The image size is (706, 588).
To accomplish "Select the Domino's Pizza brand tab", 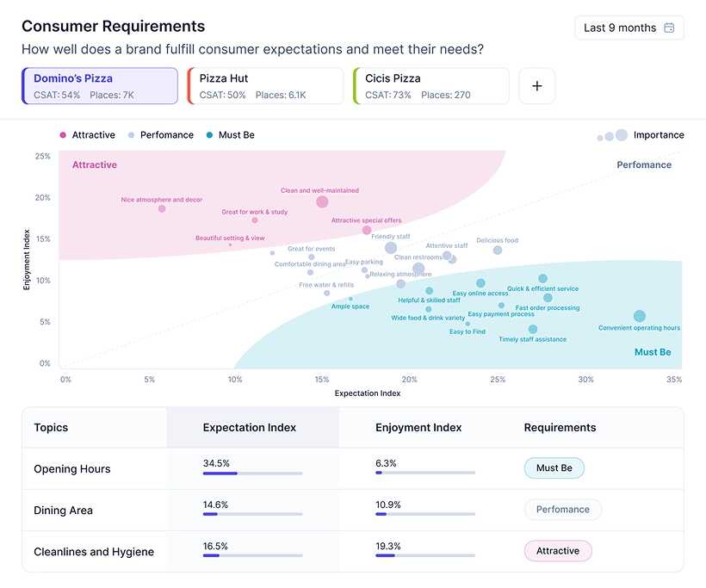I will click(x=100, y=86).
